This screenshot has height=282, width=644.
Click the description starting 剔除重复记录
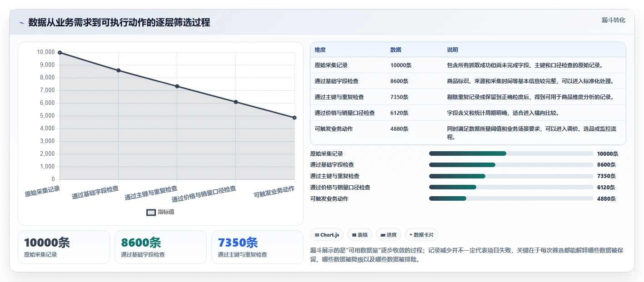[530, 97]
